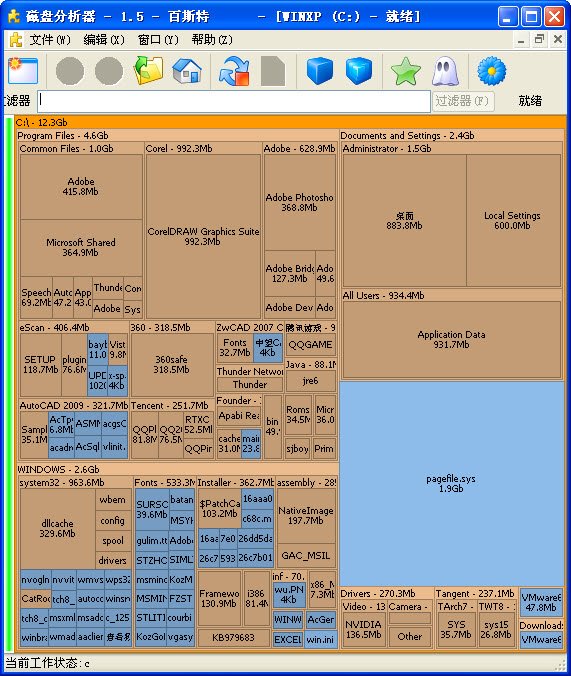Click the first gray circle back button
Image resolution: width=571 pixels, height=676 pixels.
click(x=70, y=71)
